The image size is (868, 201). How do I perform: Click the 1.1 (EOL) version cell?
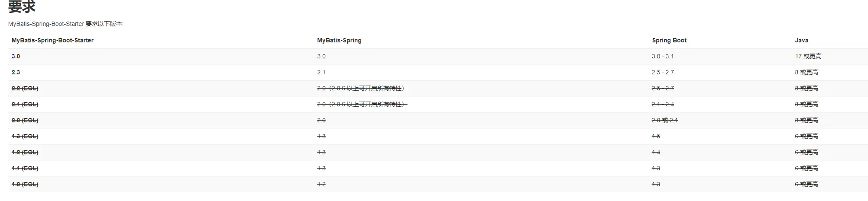pyautogui.click(x=25, y=168)
